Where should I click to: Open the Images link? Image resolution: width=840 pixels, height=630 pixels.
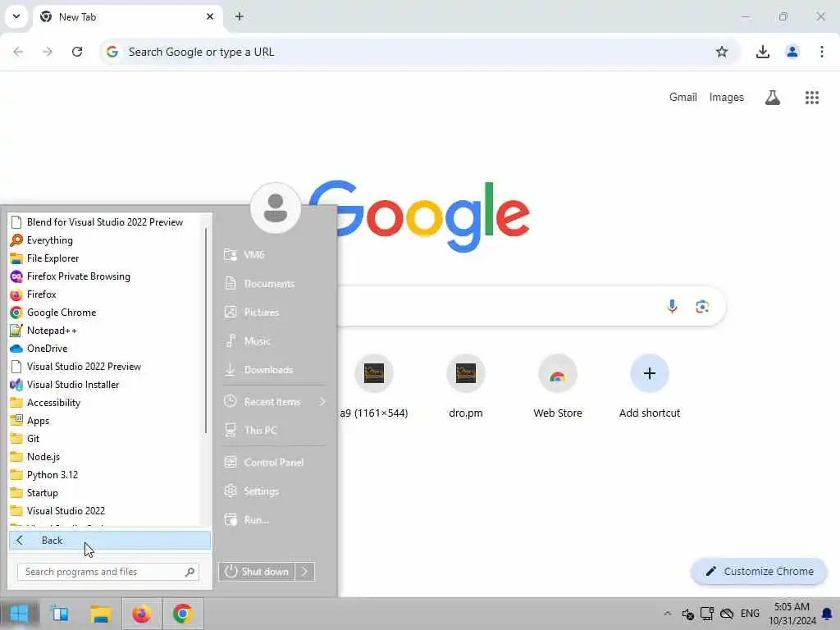click(x=727, y=98)
